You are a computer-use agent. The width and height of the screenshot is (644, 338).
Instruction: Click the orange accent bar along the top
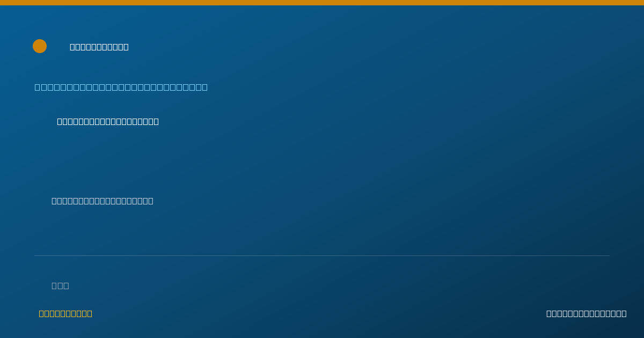point(322,3)
